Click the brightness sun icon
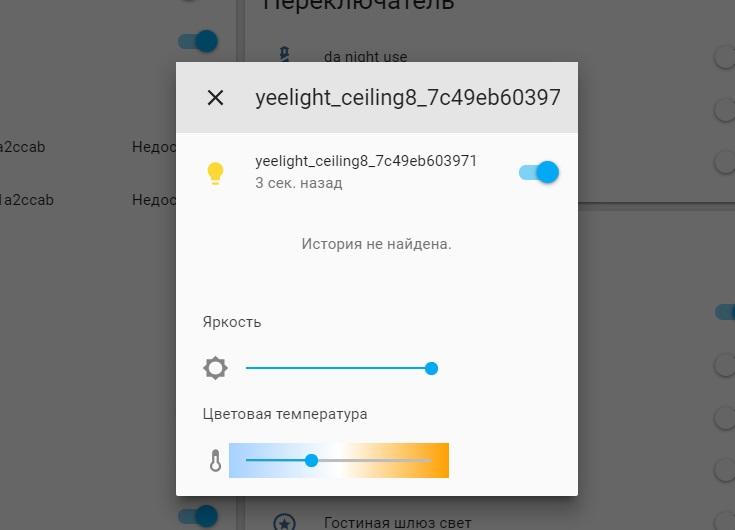 216,368
